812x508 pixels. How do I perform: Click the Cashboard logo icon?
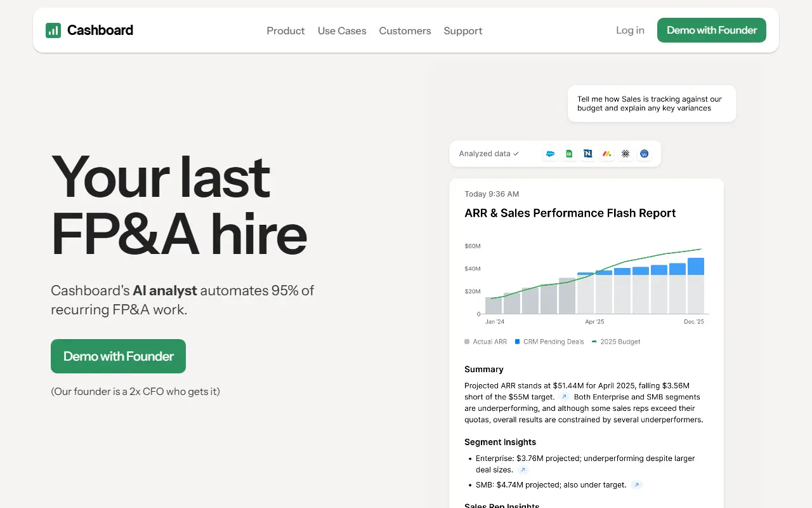click(x=53, y=30)
